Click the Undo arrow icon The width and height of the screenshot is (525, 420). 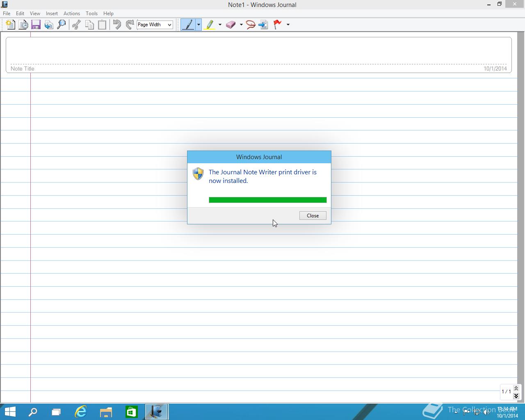pyautogui.click(x=117, y=25)
